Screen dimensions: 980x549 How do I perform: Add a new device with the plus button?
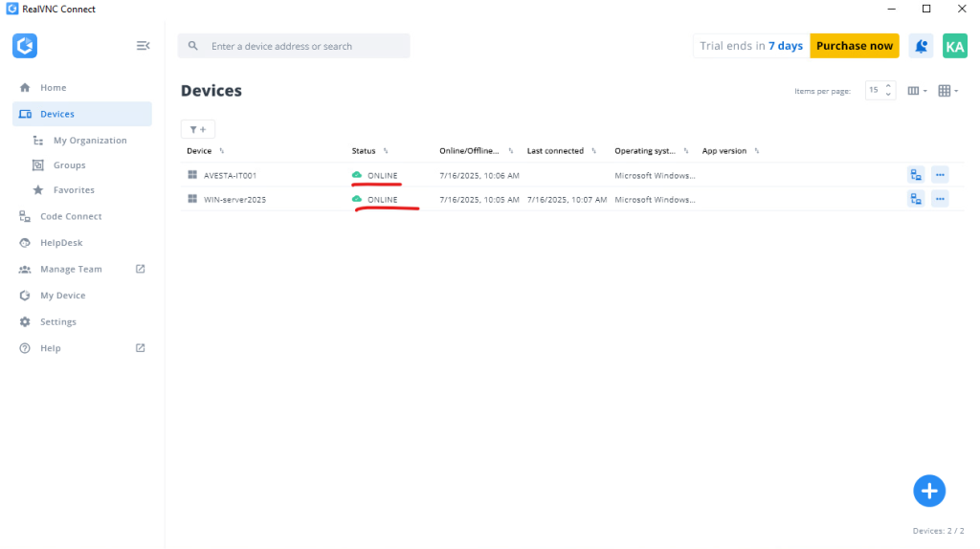tap(928, 491)
